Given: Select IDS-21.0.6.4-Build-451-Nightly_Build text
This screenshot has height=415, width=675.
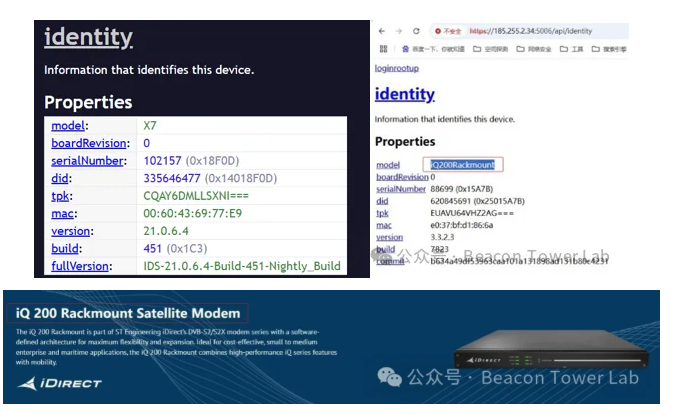Looking at the screenshot, I should tap(242, 266).
